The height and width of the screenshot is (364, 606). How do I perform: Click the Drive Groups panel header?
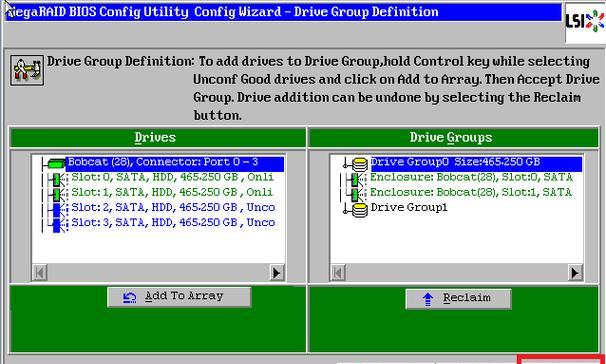[453, 138]
